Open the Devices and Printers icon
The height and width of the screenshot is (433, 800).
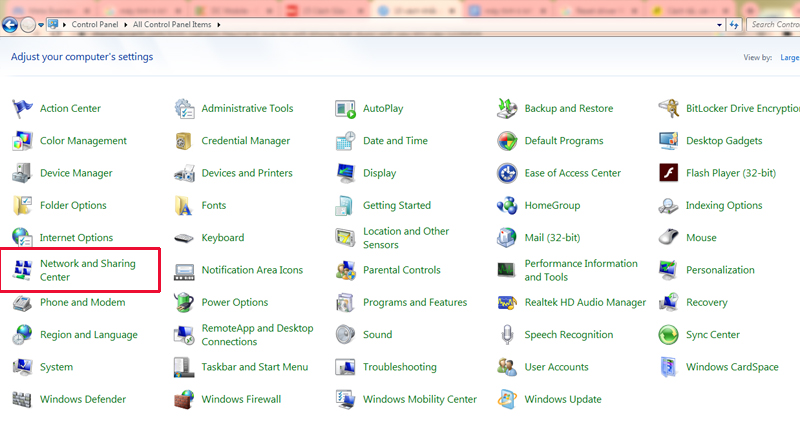pyautogui.click(x=184, y=173)
